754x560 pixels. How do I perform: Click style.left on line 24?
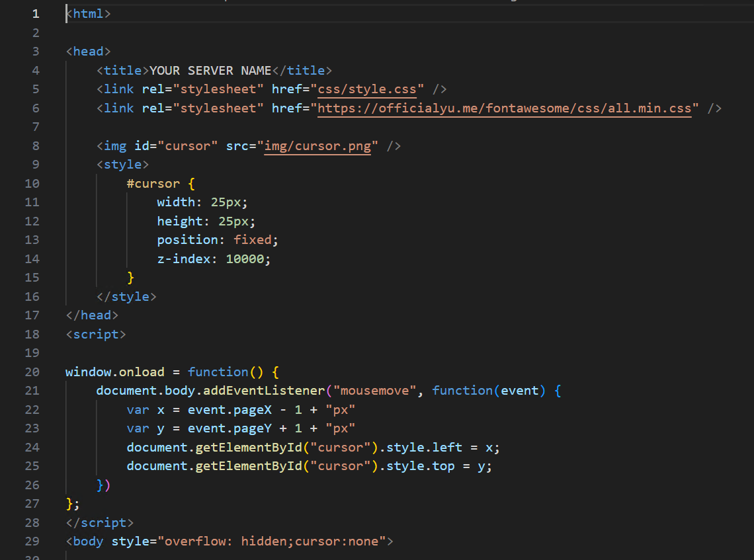tap(424, 448)
